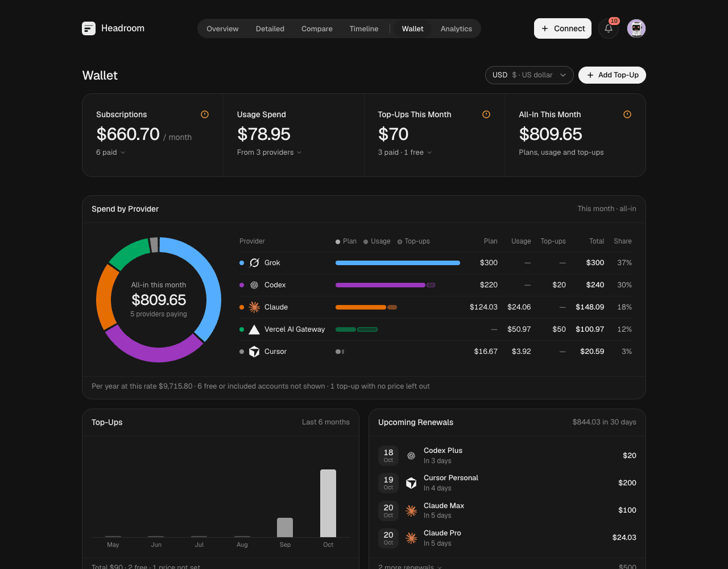
Task: Click the Claude Max renewal icon
Action: 411,511
